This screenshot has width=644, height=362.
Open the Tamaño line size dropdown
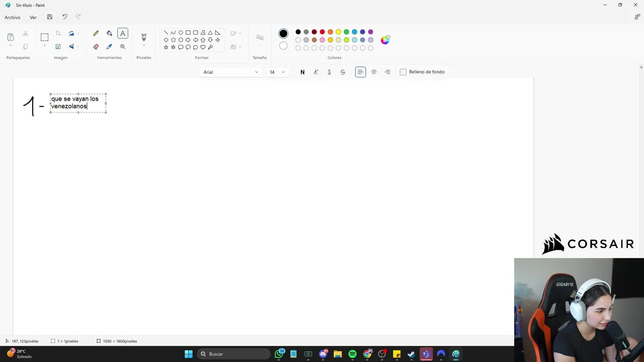260,39
